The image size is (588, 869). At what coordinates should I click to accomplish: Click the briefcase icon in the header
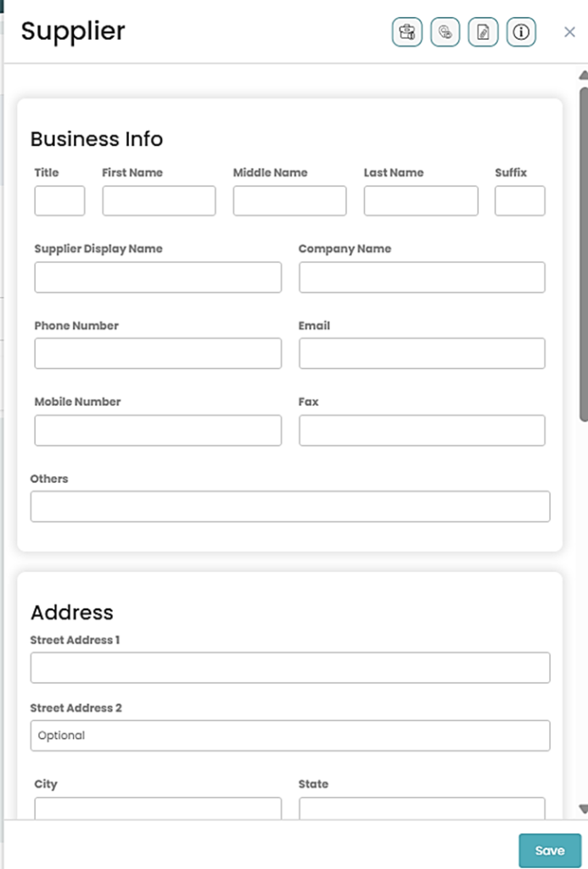(406, 32)
